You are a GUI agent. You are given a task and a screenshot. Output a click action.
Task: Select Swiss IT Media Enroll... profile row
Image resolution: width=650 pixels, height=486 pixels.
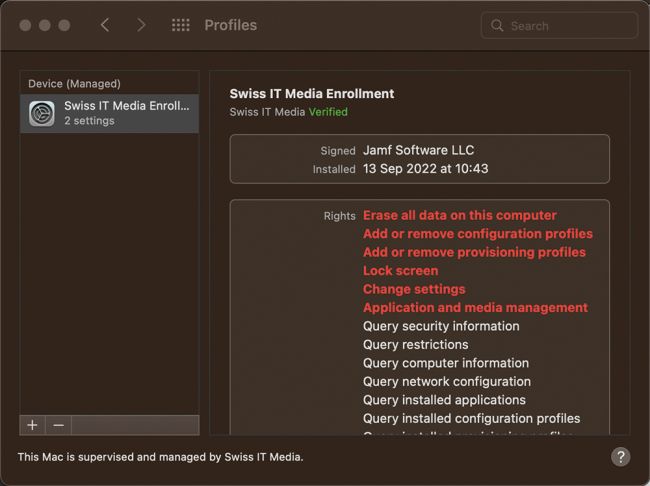click(109, 113)
